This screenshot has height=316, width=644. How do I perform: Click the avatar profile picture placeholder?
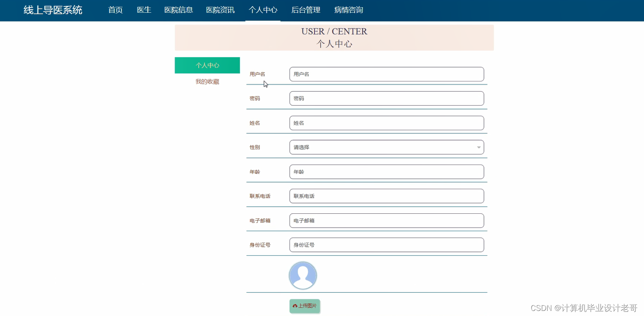(303, 276)
